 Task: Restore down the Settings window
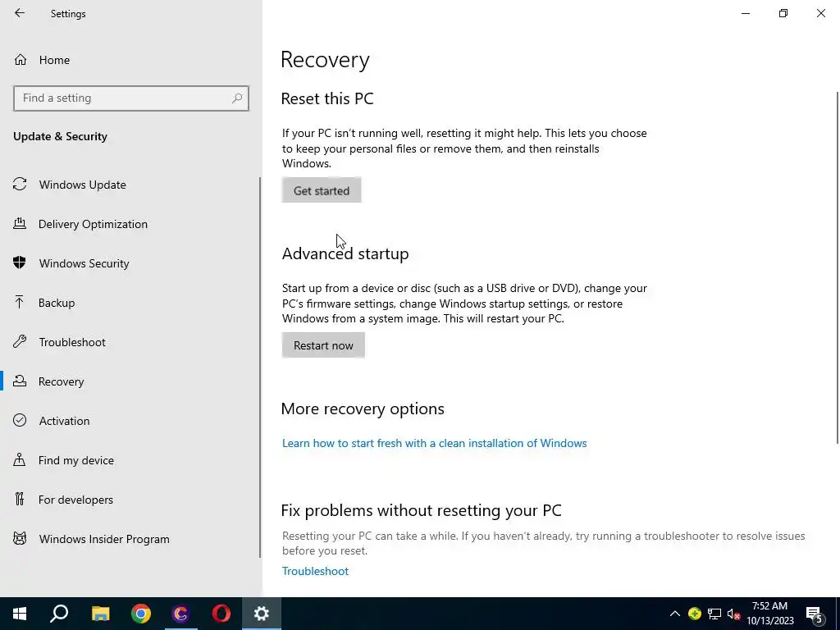coord(783,13)
